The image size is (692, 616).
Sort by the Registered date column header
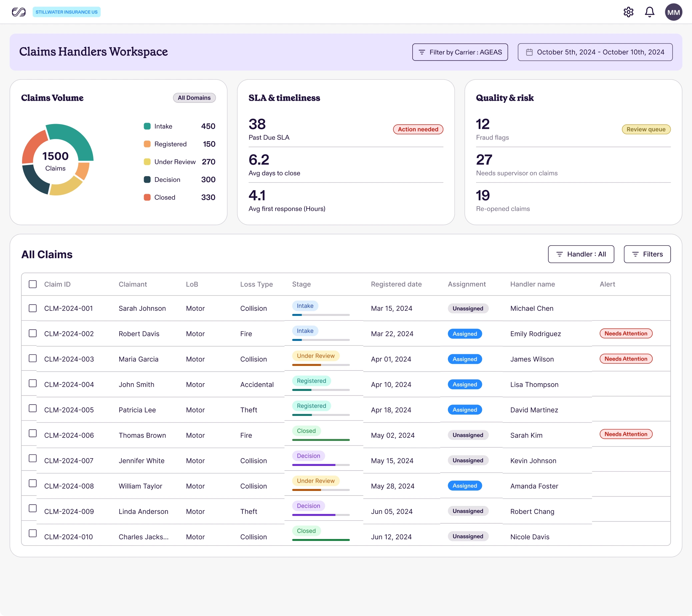point(396,284)
